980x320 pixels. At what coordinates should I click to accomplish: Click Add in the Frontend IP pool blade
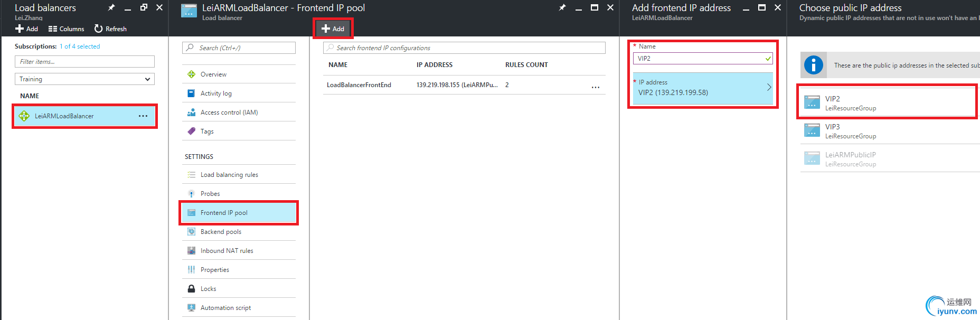333,29
